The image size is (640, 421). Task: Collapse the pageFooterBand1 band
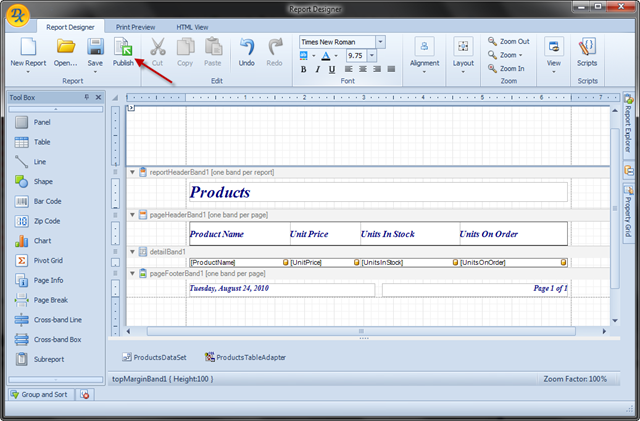pos(132,274)
